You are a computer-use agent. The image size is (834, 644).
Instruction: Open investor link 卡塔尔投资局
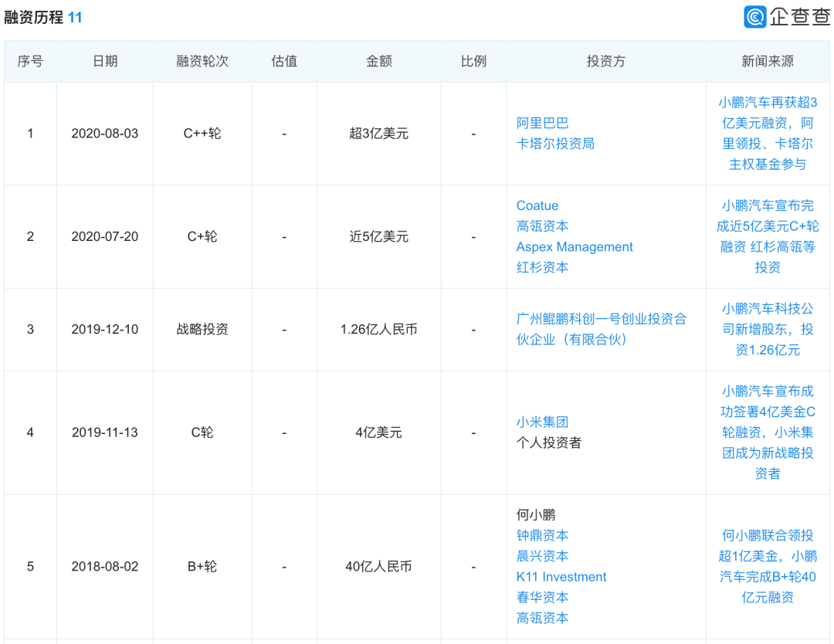(x=555, y=144)
